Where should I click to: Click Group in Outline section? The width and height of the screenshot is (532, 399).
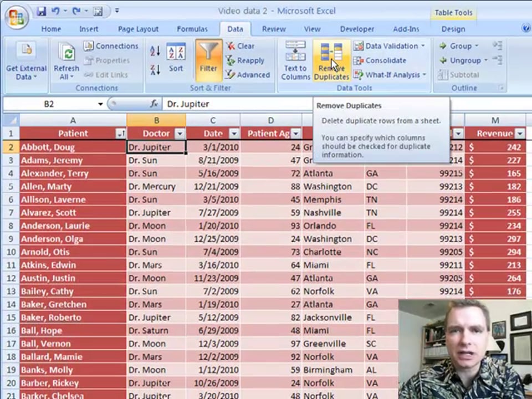pos(458,46)
